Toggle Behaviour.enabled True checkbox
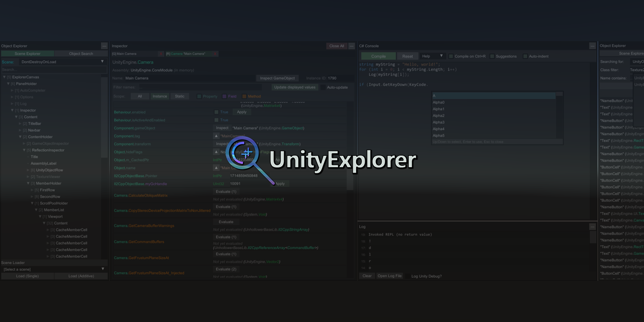Screen dimensions: 644x322 point(216,112)
